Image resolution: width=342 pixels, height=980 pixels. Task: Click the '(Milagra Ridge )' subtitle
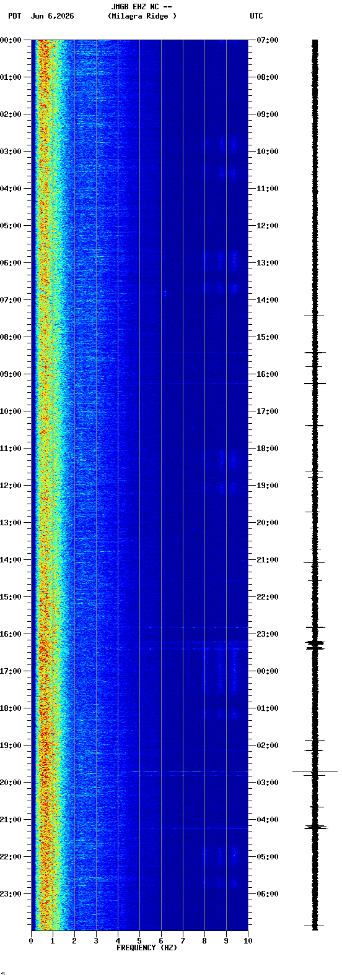(142, 16)
